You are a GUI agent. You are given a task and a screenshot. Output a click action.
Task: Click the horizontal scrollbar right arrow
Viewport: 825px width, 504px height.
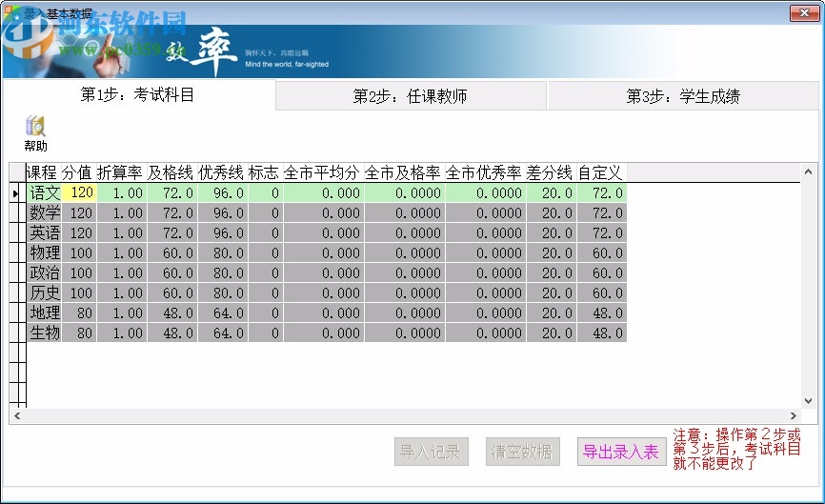click(794, 415)
